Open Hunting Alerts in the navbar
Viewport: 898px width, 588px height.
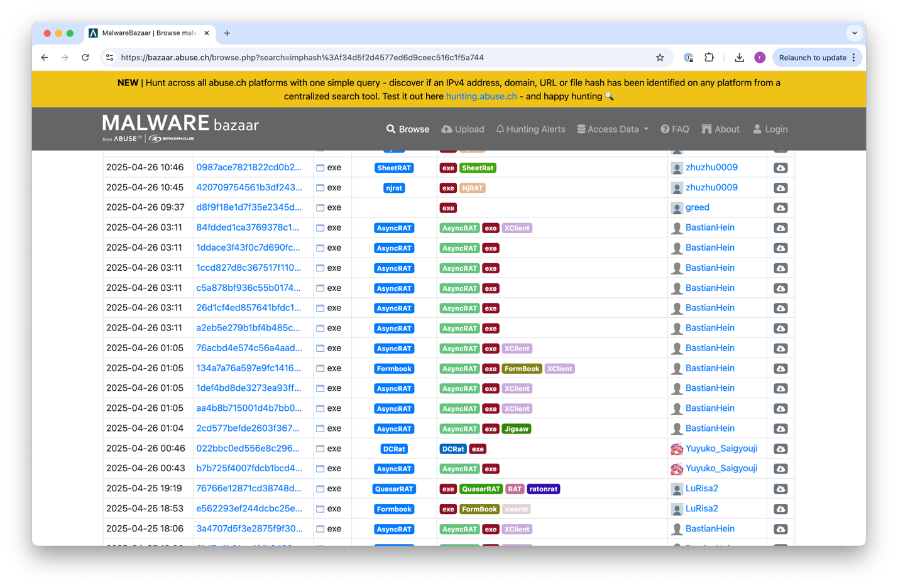click(x=530, y=129)
